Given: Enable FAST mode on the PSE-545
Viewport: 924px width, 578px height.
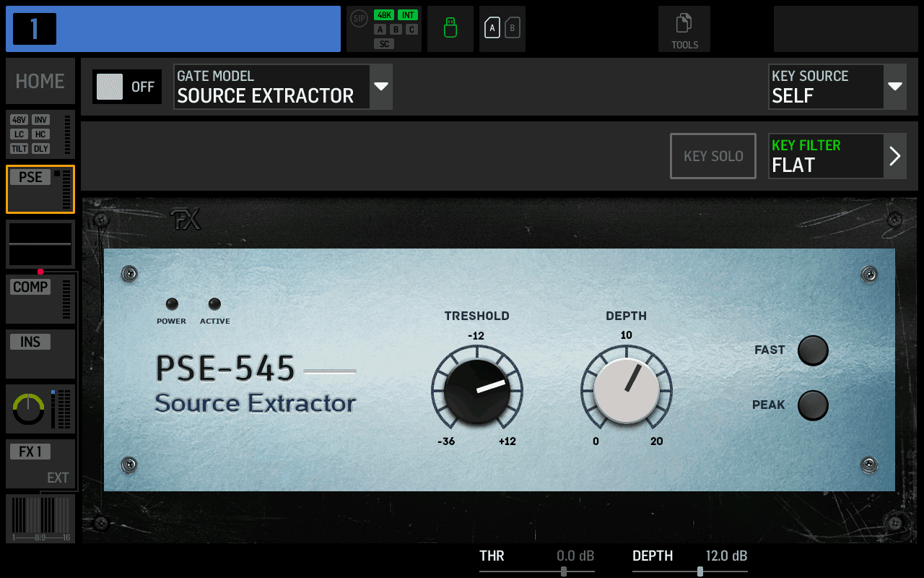Looking at the screenshot, I should click(812, 350).
